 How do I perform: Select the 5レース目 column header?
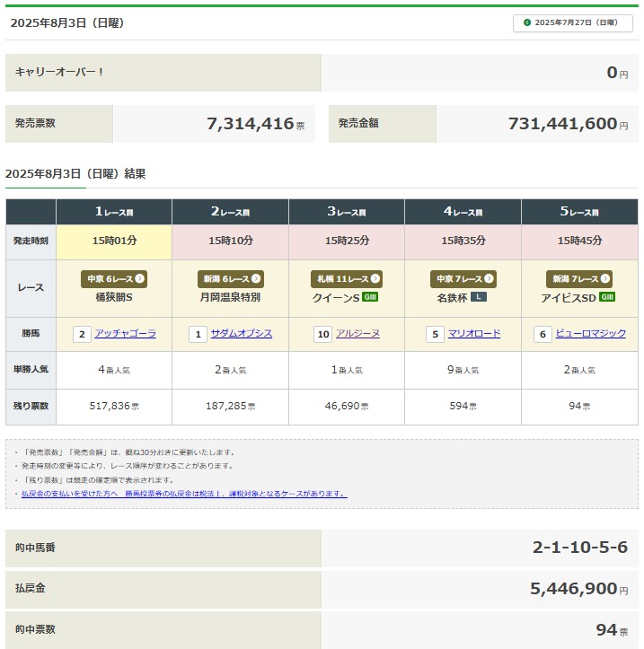pos(579,212)
